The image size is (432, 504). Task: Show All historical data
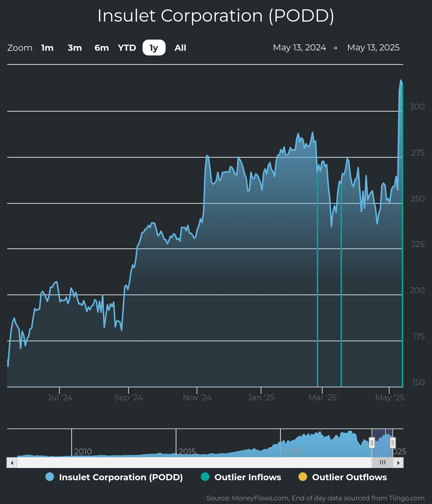click(180, 48)
